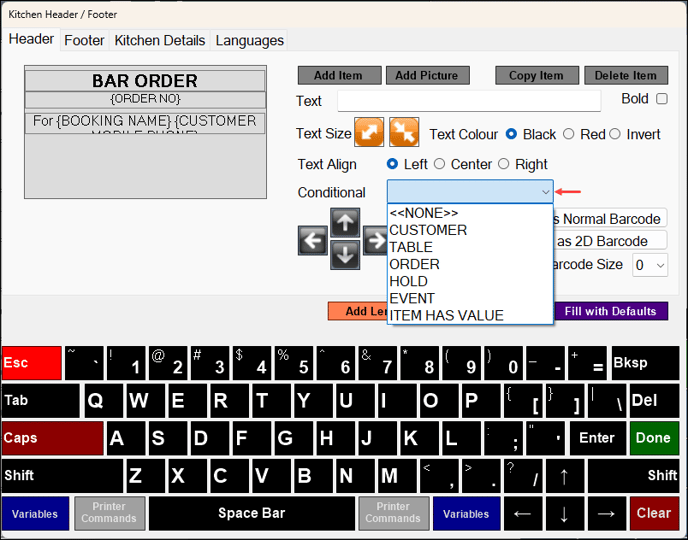The height and width of the screenshot is (540, 688).
Task: Choose ITEM HAS VALUE from list
Action: click(446, 315)
